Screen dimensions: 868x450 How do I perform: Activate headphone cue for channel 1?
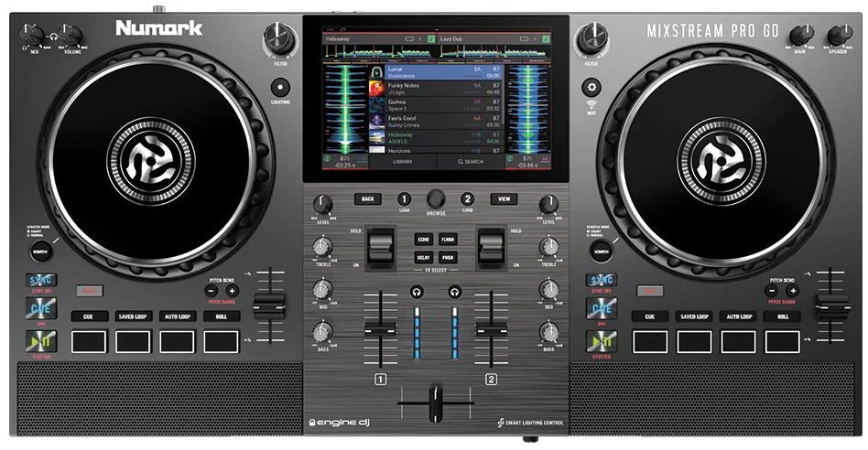point(417,292)
